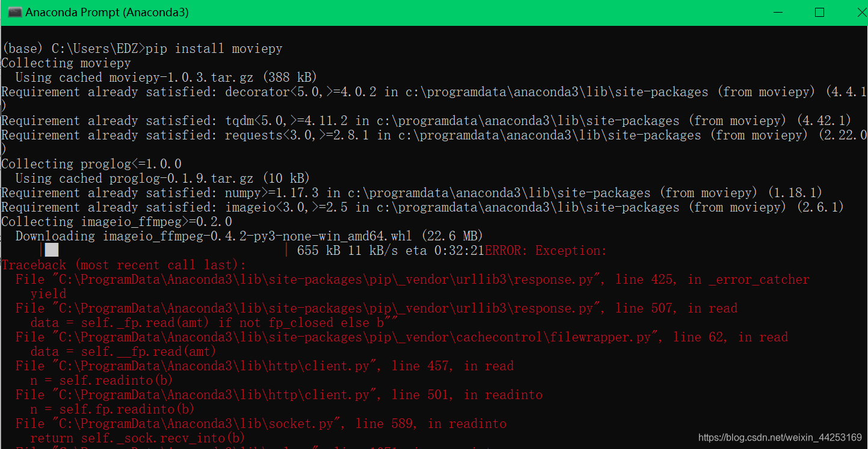Click 'Using cached proglog-0.1.9.tar.gz (10 kB)' line
This screenshot has height=449, width=868.
click(x=162, y=179)
